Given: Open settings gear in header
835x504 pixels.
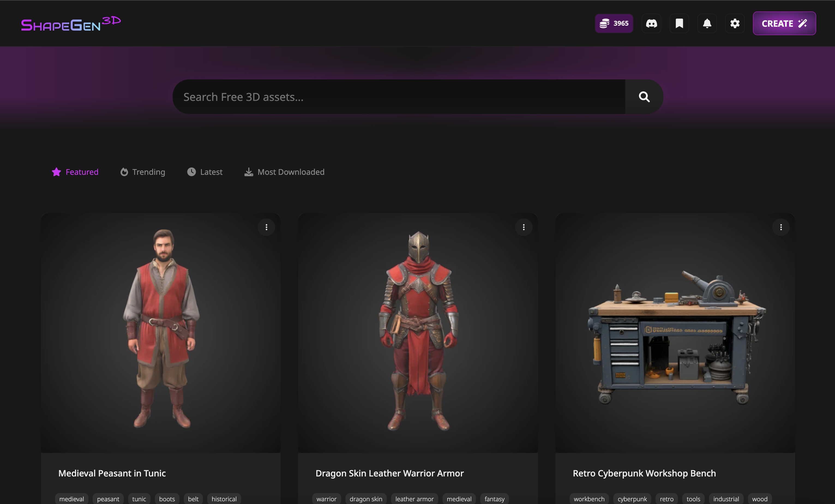Looking at the screenshot, I should pos(735,23).
